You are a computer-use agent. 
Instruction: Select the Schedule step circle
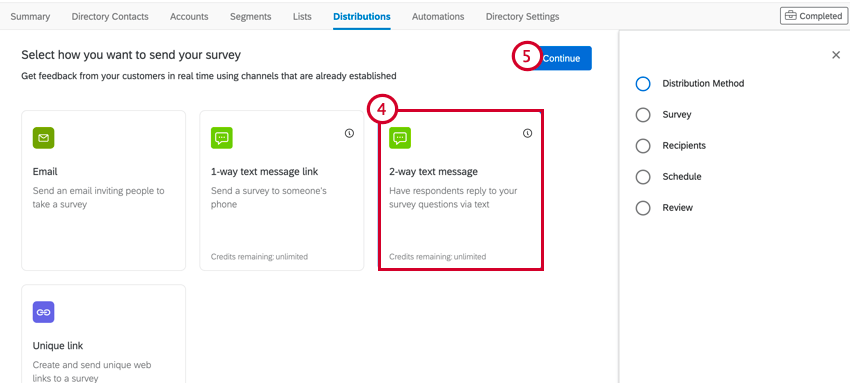pyautogui.click(x=643, y=177)
